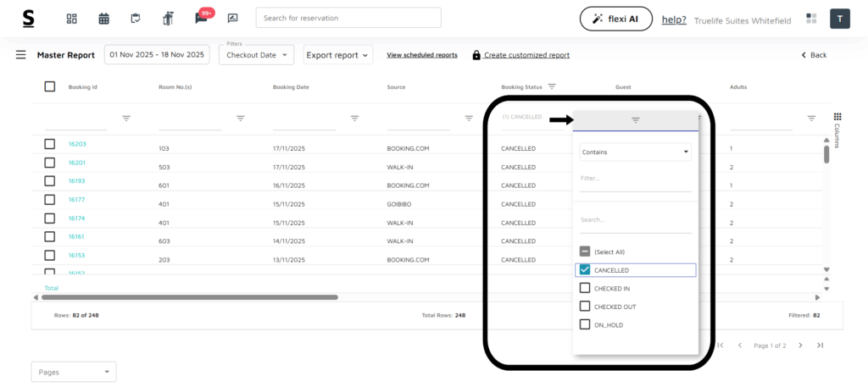Tick the ON_HOLD filter checkbox

click(x=585, y=324)
